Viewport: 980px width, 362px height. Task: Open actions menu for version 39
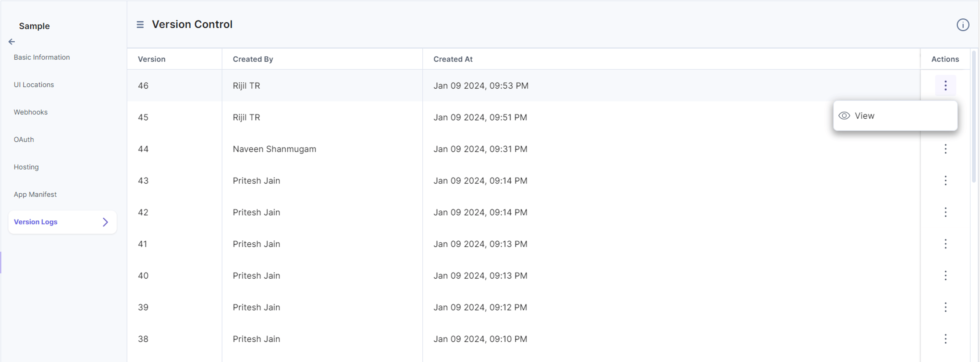945,307
